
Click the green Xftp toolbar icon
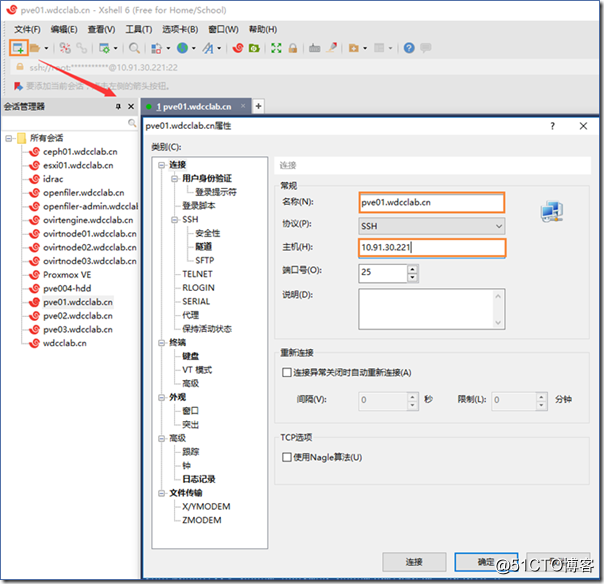(x=254, y=48)
